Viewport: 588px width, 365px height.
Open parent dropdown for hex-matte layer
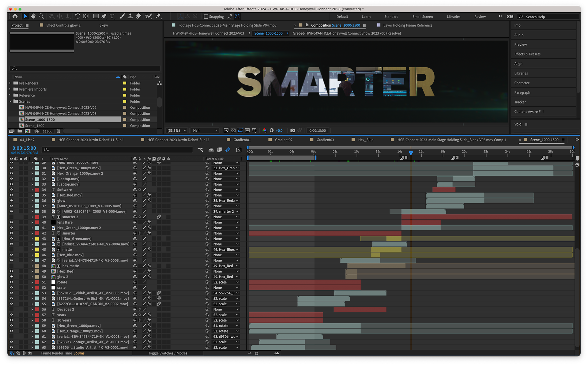226,266
